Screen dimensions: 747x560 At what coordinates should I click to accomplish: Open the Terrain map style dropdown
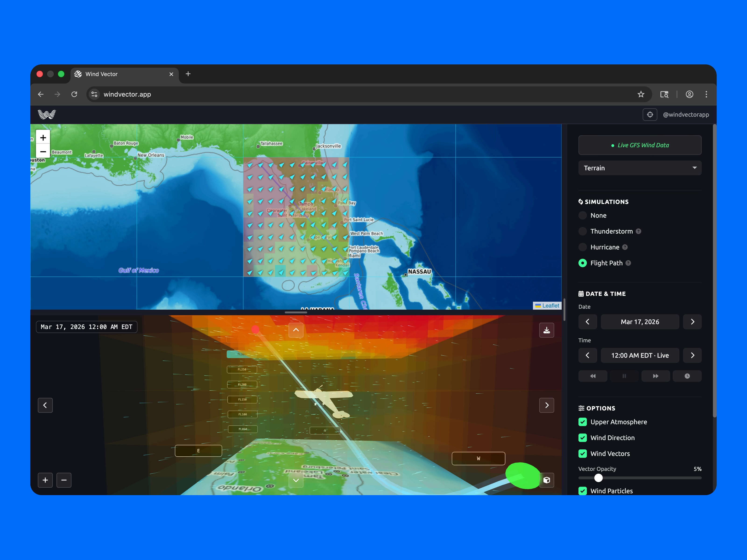coord(640,168)
